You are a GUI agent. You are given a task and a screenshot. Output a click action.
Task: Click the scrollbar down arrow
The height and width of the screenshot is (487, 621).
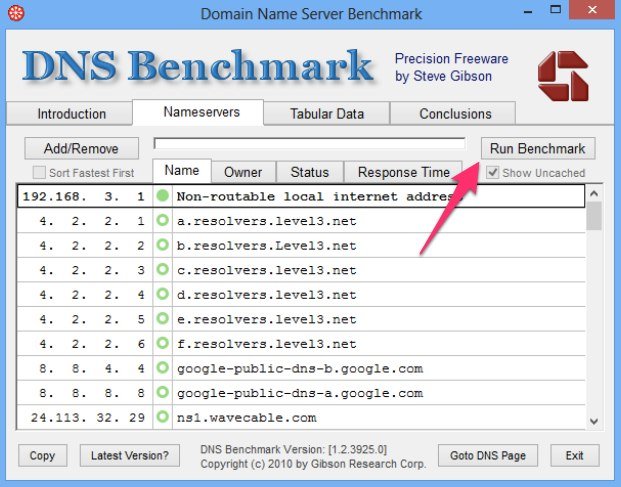pyautogui.click(x=594, y=421)
